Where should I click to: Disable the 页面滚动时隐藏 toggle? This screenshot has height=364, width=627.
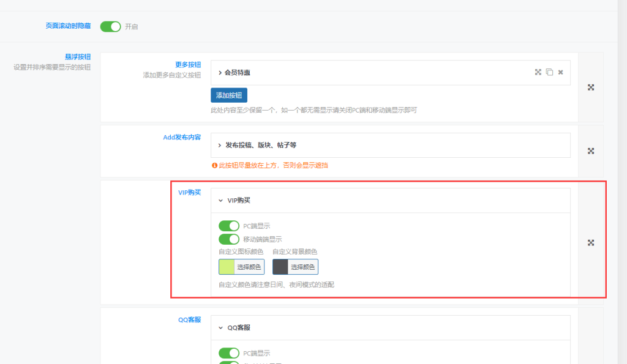click(x=110, y=26)
